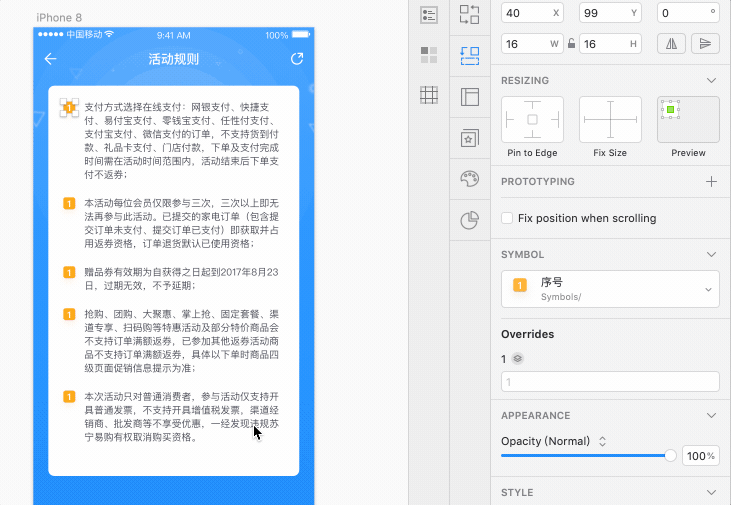Screen dimensions: 731x505
Task: Select the Fix Size option
Action: coord(610,120)
